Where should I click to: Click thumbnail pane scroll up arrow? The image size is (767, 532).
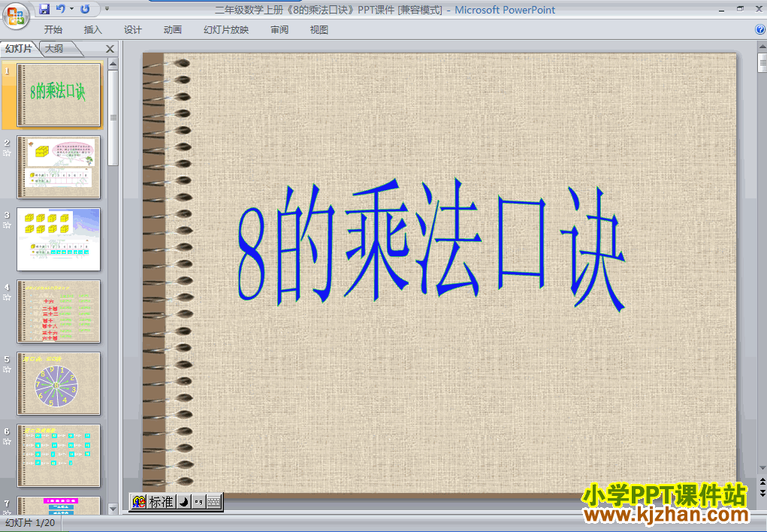113,64
